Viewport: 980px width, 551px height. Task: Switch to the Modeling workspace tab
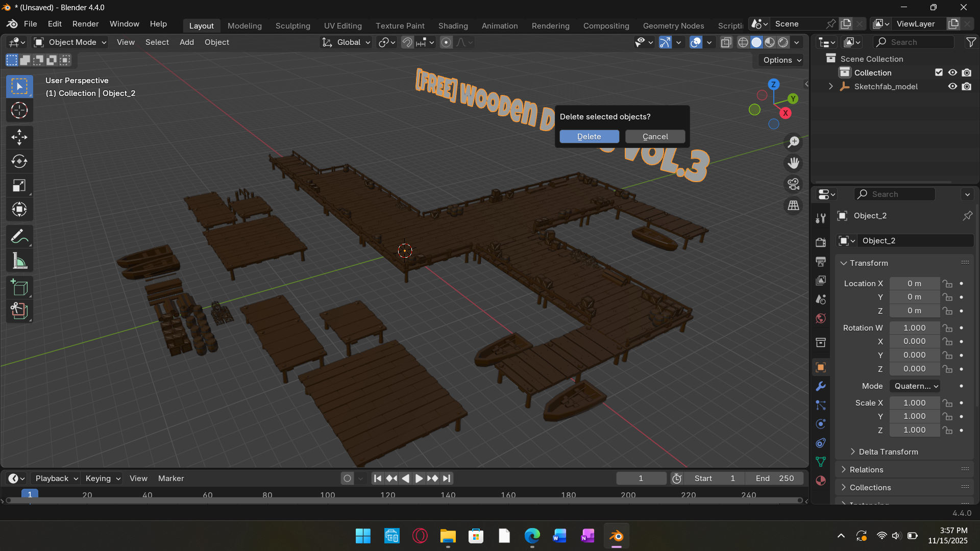pyautogui.click(x=244, y=26)
